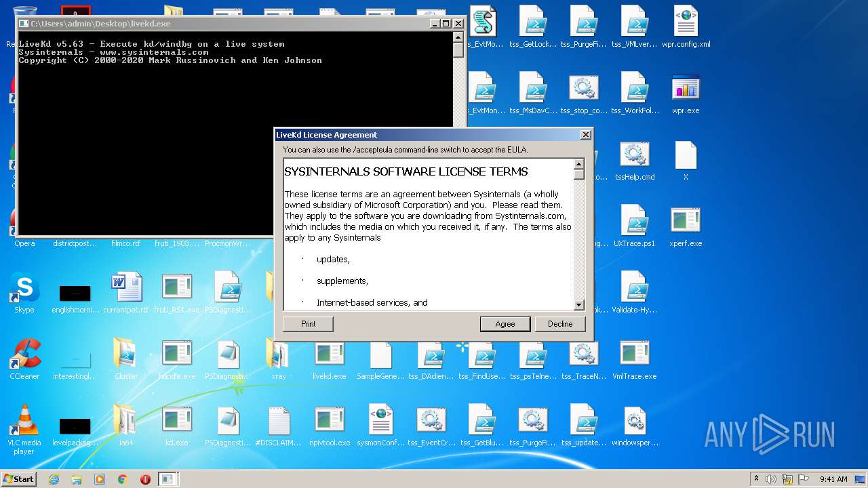Print the license terms
Image resolution: width=868 pixels, height=488 pixels.
pyautogui.click(x=308, y=324)
